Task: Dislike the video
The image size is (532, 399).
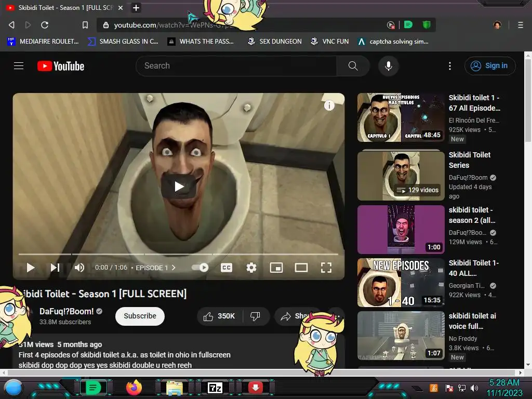Action: 256,316
